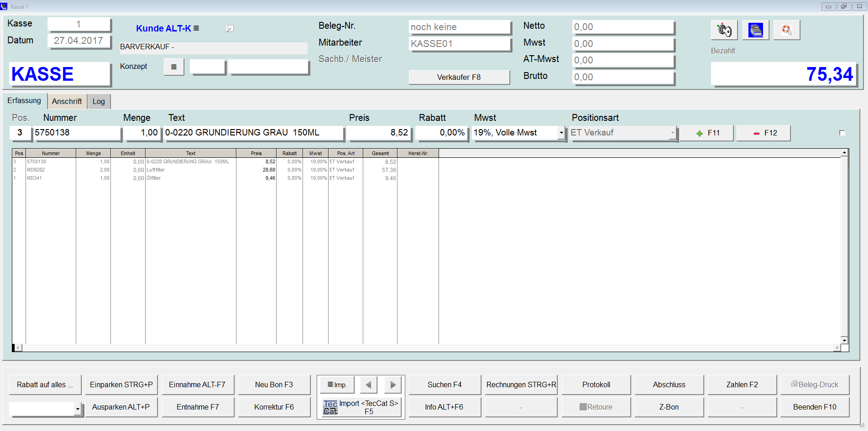Open Rechnungen STRG+R
The height and width of the screenshot is (431, 868).
[521, 385]
